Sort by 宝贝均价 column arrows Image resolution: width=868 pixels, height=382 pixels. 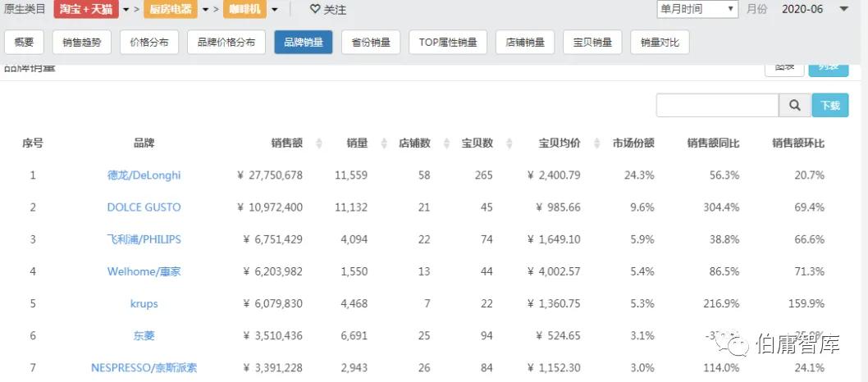coord(596,143)
